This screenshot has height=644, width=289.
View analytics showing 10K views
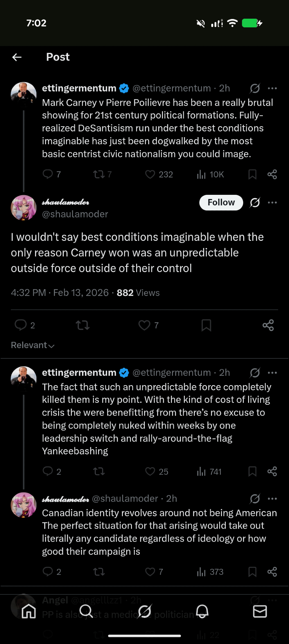(x=210, y=175)
